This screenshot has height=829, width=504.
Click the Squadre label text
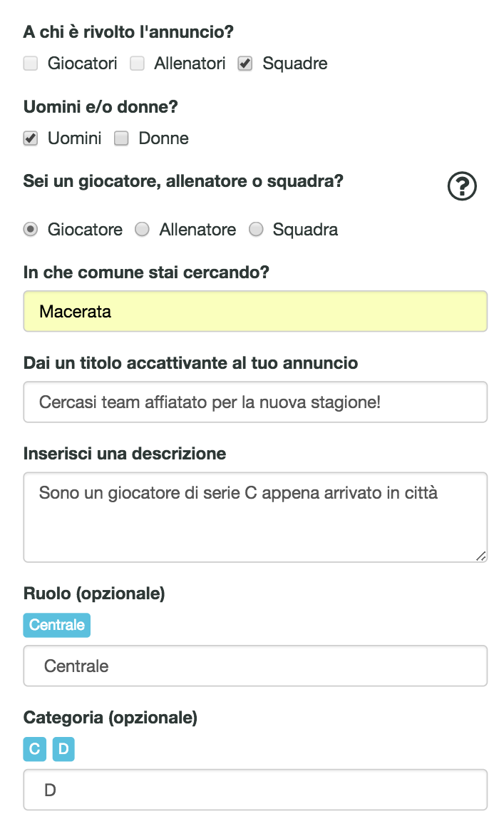click(x=295, y=63)
